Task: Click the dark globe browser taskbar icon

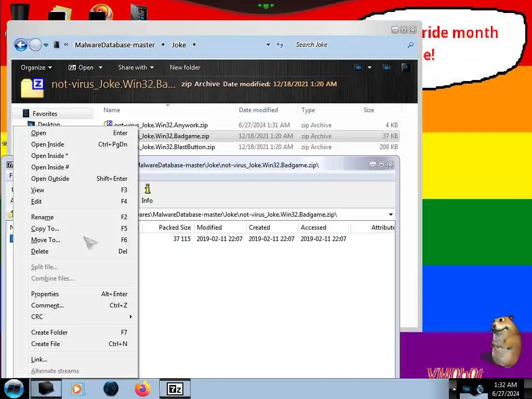Action: coord(111,389)
